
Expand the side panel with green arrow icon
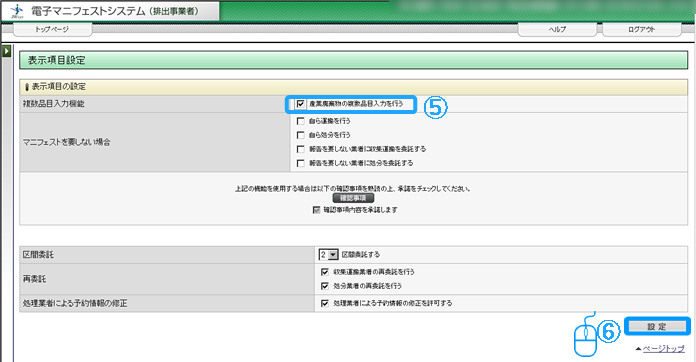[6, 51]
